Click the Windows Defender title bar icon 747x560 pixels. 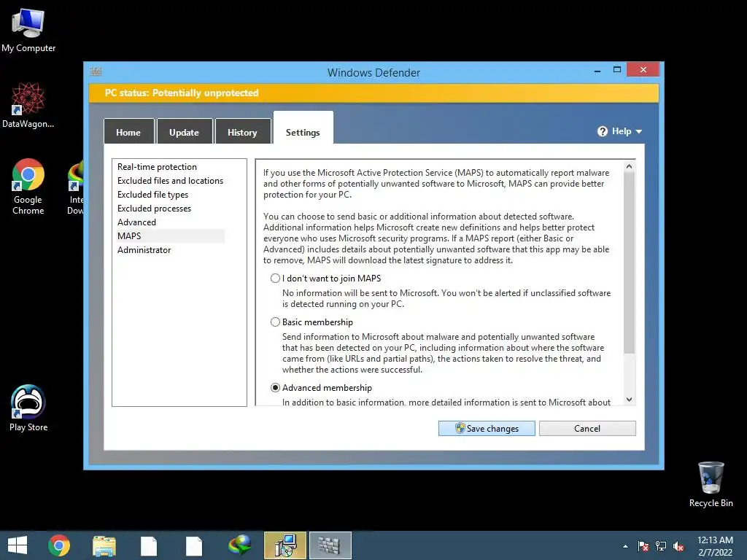[96, 72]
